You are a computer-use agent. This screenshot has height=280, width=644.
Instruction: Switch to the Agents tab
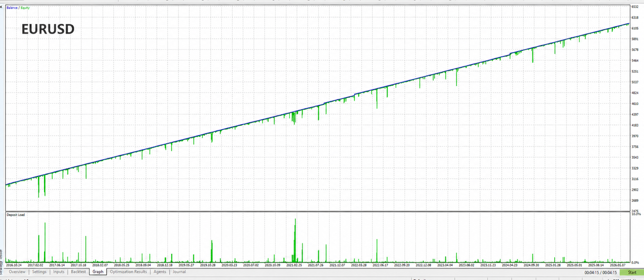click(x=160, y=272)
